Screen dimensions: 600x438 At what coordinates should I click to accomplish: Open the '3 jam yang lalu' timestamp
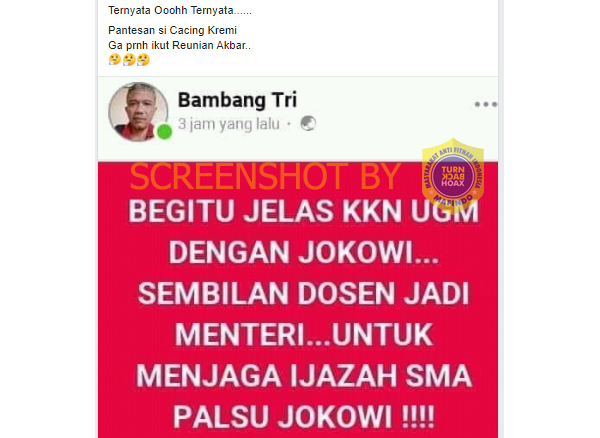(x=229, y=124)
